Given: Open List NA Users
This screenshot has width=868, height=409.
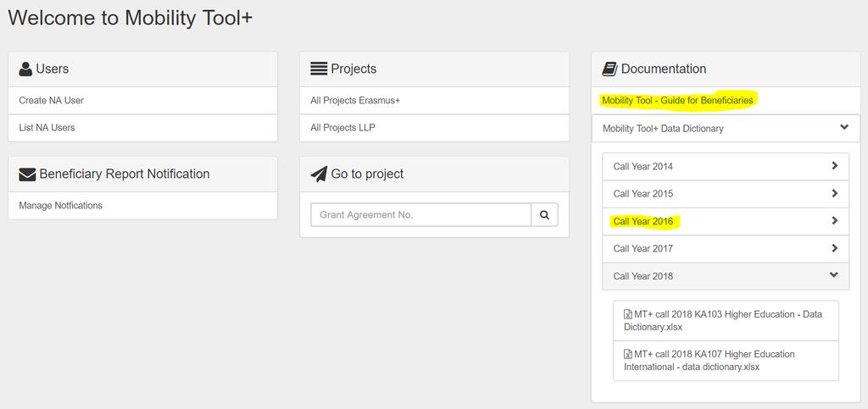Looking at the screenshot, I should pyautogui.click(x=47, y=128).
